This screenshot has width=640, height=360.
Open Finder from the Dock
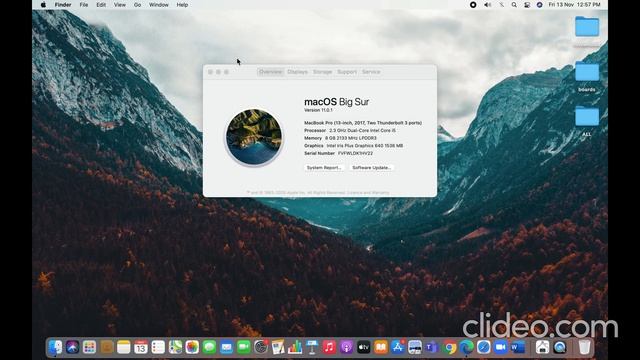(56, 347)
